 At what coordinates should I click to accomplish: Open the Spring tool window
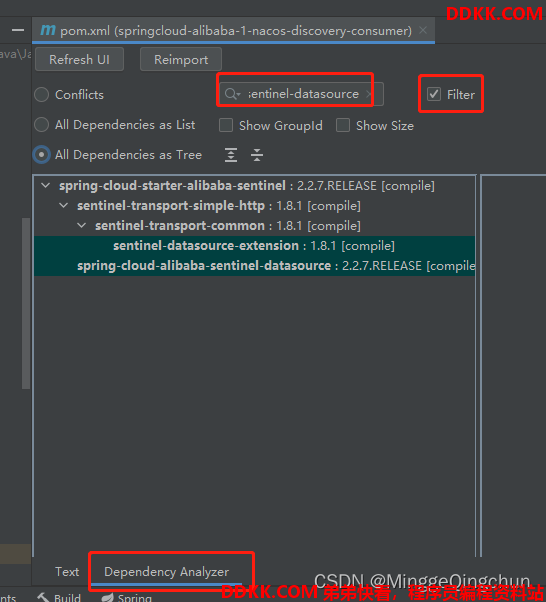point(127,597)
